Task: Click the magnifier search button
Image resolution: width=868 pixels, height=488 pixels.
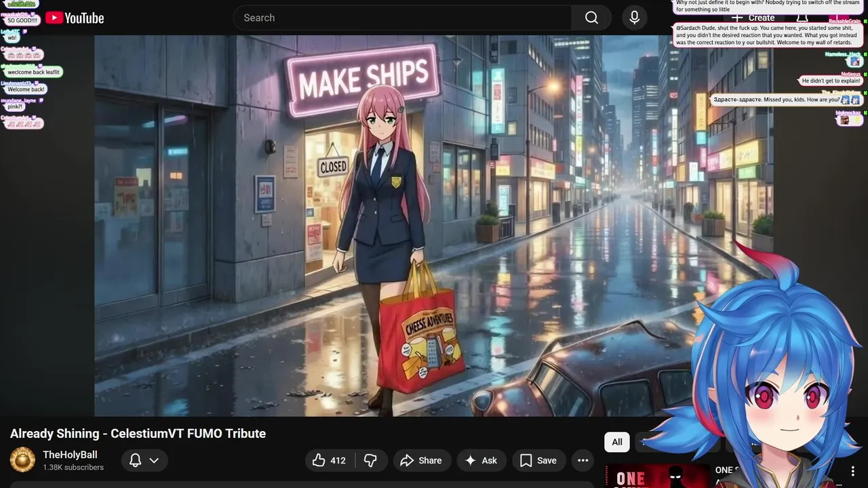Action: coord(591,18)
